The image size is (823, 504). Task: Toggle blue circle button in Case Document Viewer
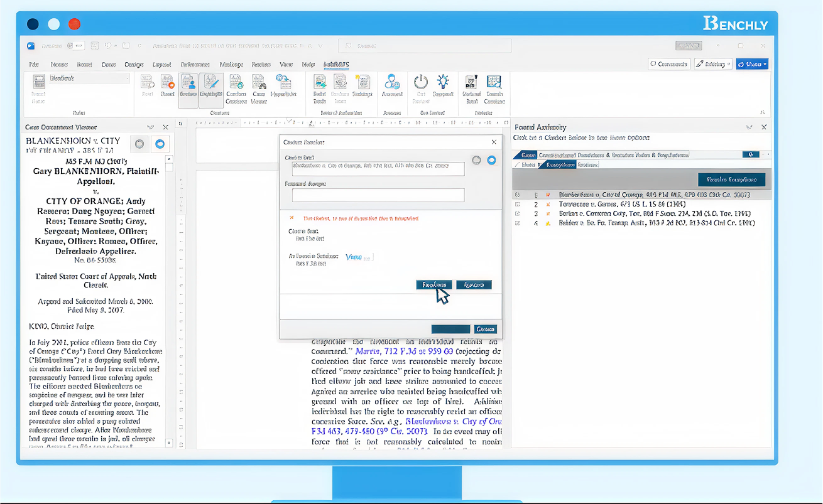(160, 144)
